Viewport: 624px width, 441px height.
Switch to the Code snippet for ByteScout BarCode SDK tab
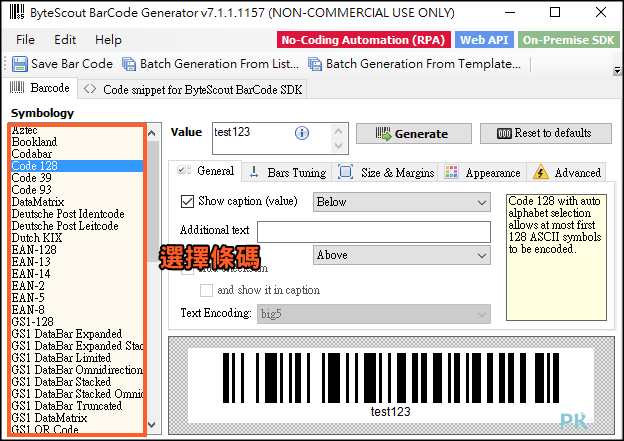point(193,89)
